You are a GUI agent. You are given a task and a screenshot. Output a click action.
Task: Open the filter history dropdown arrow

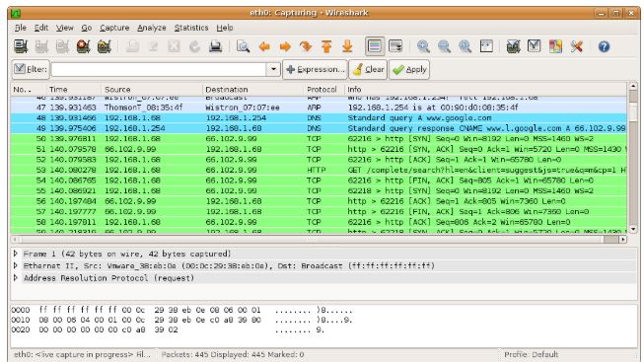tap(273, 69)
